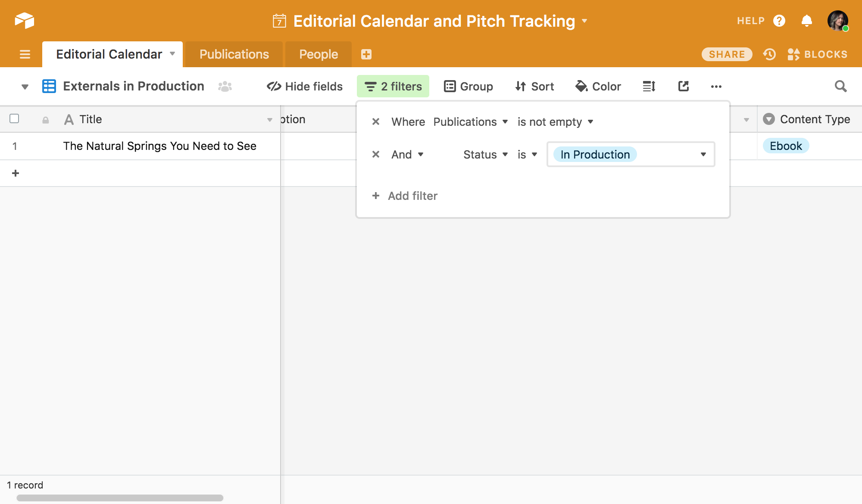Change the And conjunction dropdown
Image resolution: width=862 pixels, height=504 pixels.
point(407,154)
